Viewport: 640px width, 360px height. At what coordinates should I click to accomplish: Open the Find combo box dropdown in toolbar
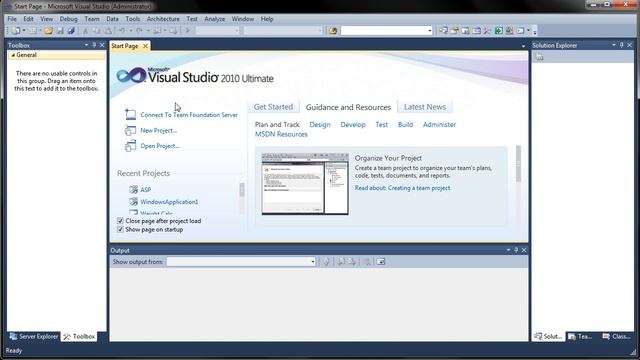(x=429, y=31)
